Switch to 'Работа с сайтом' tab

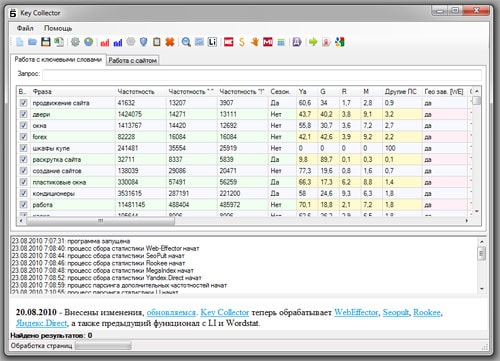[133, 60]
